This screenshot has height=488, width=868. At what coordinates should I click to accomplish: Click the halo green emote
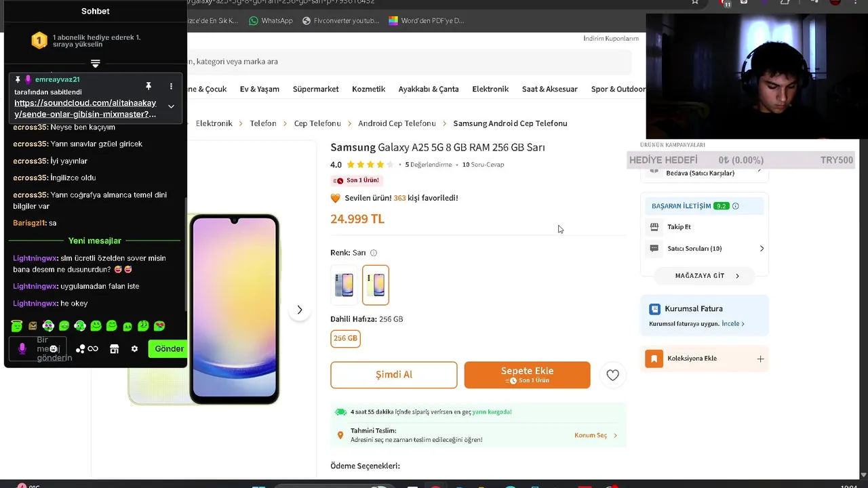pyautogui.click(x=16, y=326)
